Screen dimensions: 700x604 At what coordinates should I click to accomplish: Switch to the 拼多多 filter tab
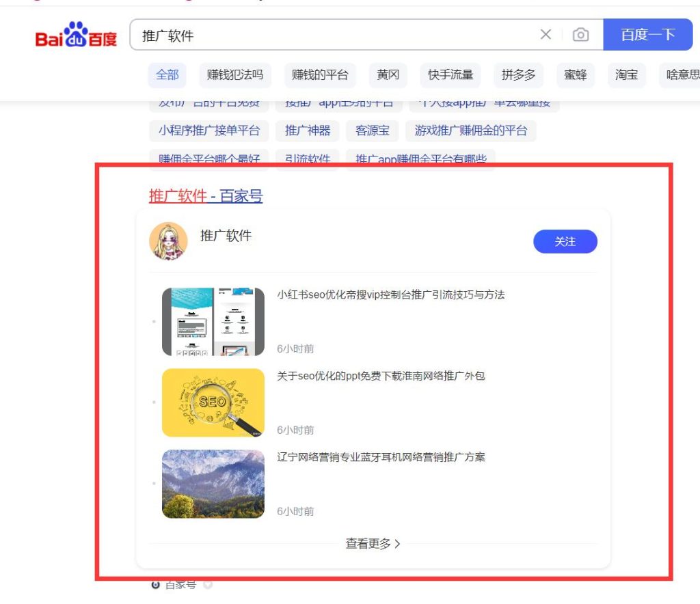[518, 74]
